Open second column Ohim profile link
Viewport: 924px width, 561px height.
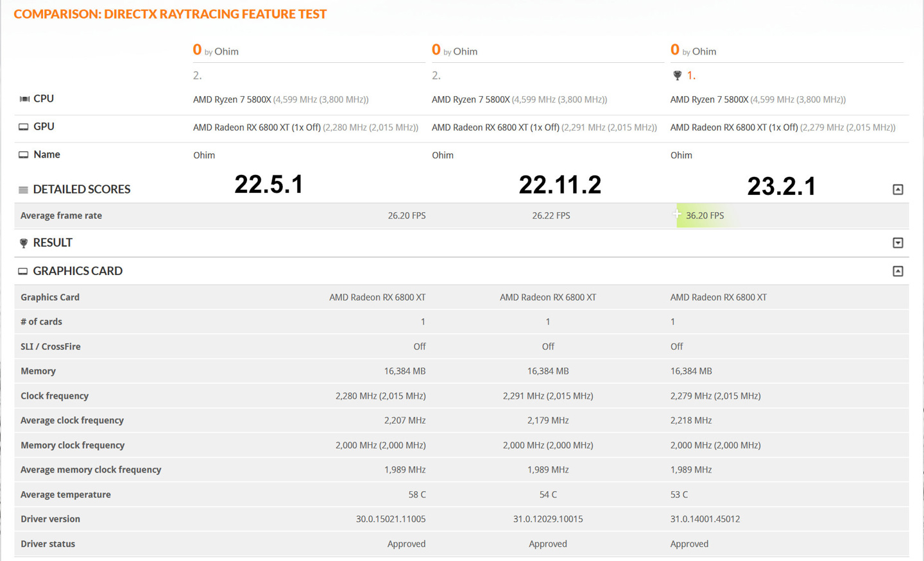(465, 51)
